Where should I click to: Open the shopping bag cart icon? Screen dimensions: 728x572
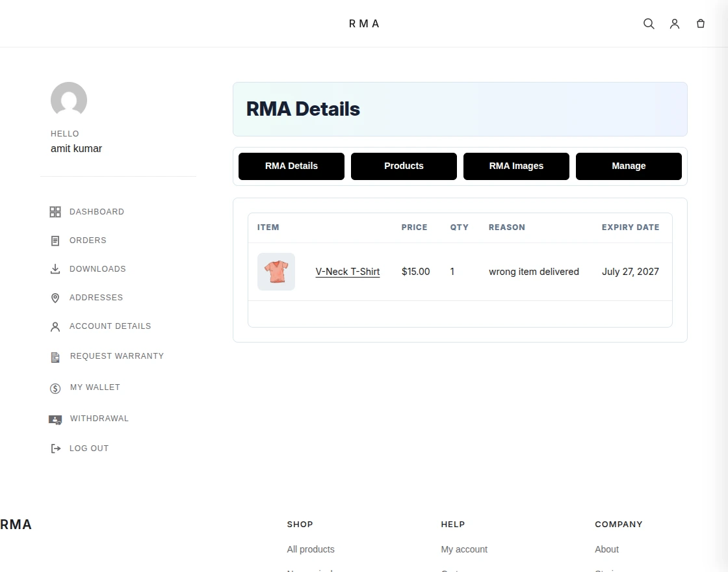point(701,23)
